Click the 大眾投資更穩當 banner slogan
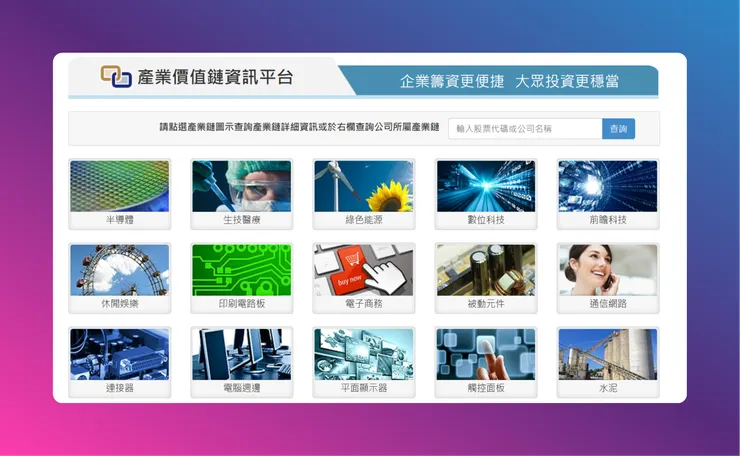This screenshot has width=740, height=456. tap(567, 81)
